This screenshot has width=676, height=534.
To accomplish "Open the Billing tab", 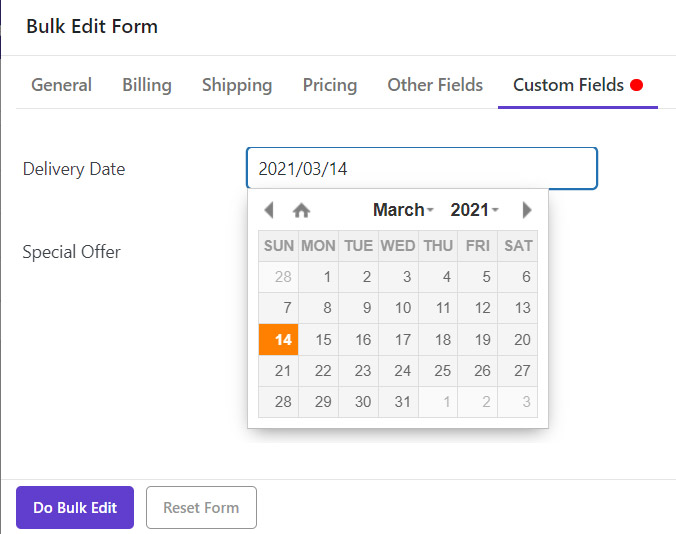I will [x=147, y=85].
